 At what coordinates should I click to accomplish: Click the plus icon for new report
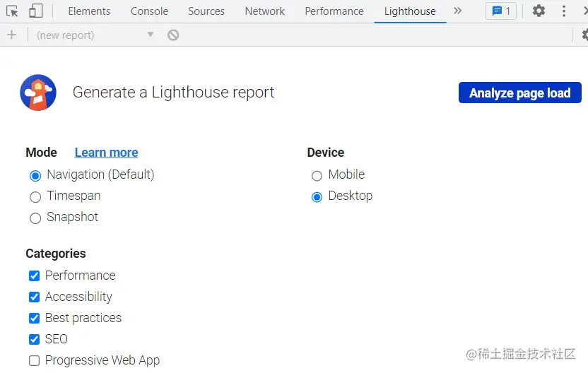click(11, 35)
